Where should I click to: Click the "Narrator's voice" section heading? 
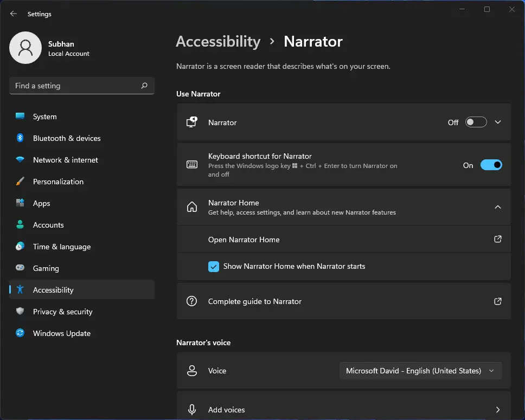pos(203,343)
